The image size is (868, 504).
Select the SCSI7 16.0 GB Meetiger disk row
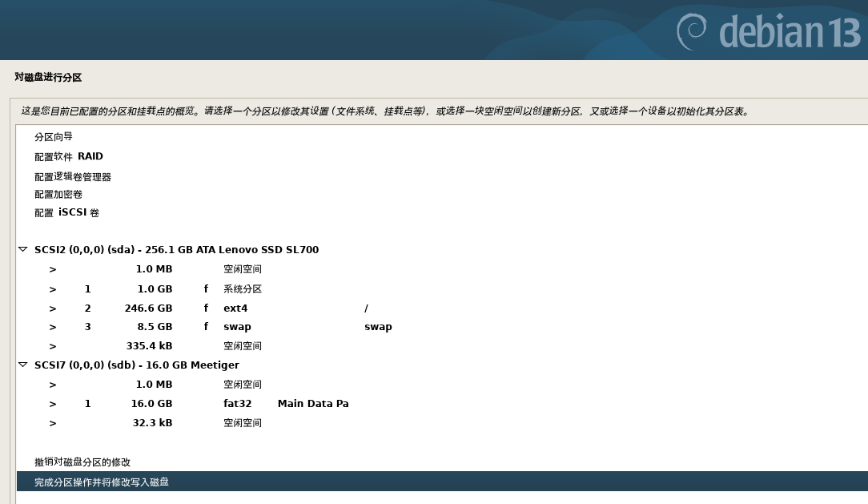pyautogui.click(x=136, y=365)
